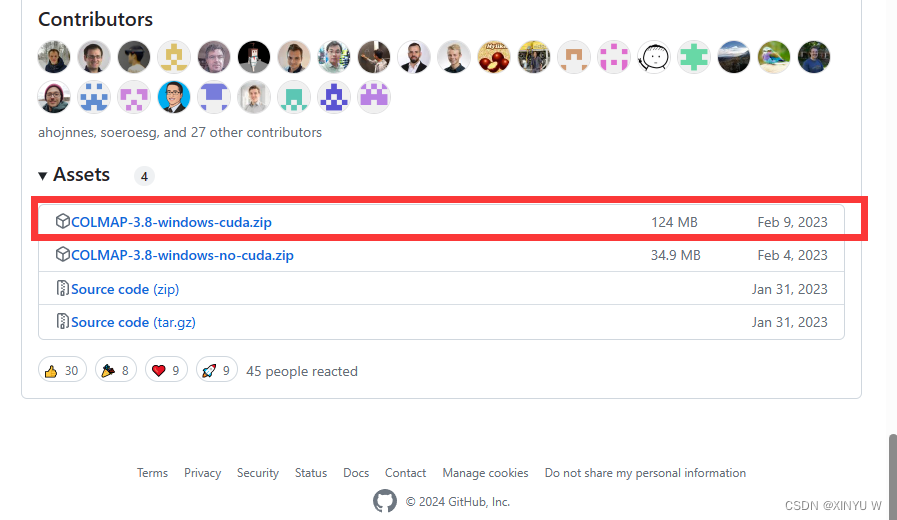897x520 pixels.
Task: Click the package icon beside COLMAP-3.8-windows-no-cuda.zip
Action: point(62,255)
